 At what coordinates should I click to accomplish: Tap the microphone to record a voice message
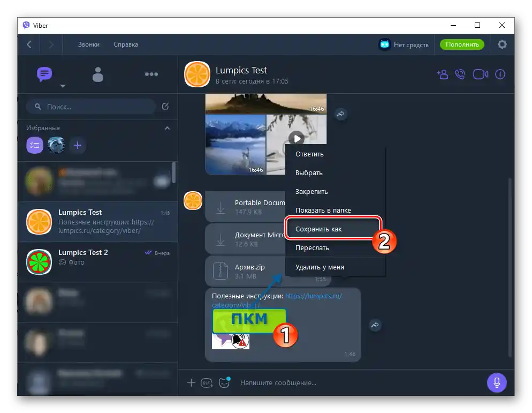pyautogui.click(x=497, y=382)
